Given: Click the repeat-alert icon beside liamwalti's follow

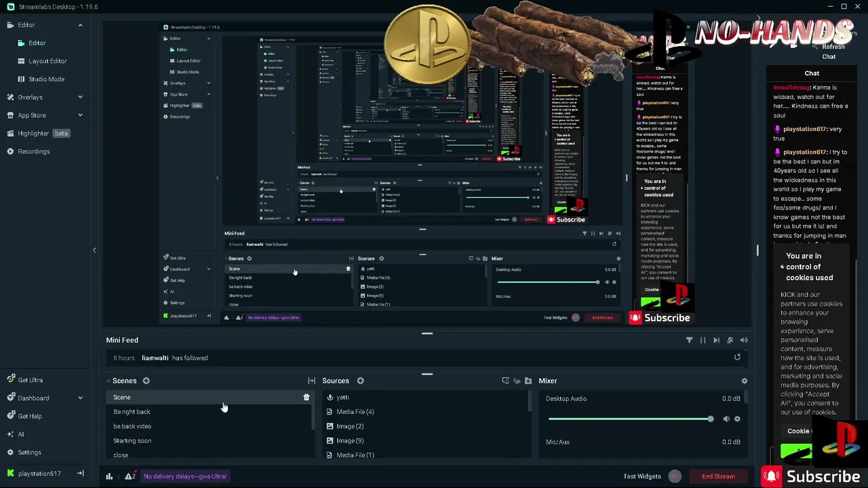Looking at the screenshot, I should (737, 357).
